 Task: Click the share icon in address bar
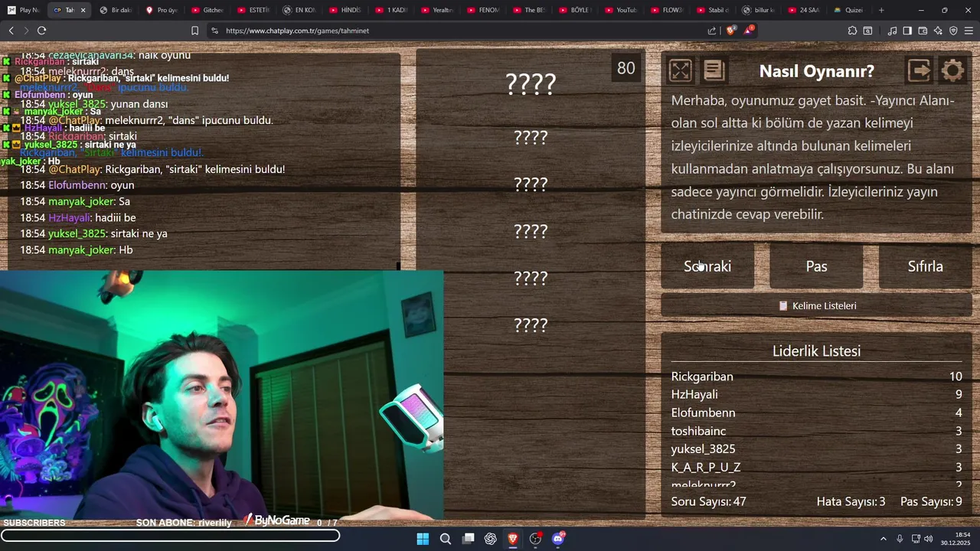click(712, 31)
